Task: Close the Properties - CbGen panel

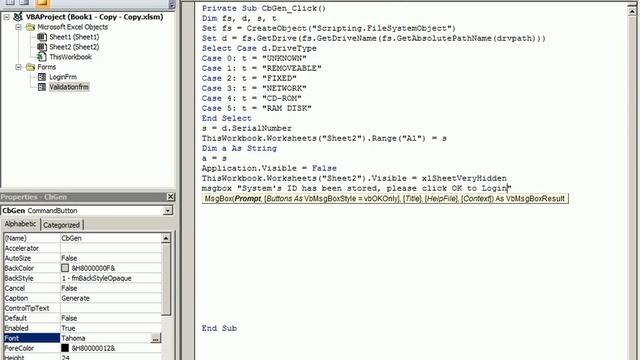Action: coord(171,197)
